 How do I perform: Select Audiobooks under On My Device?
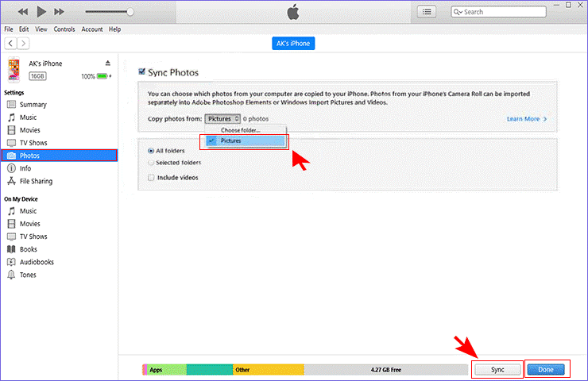[x=60, y=262]
